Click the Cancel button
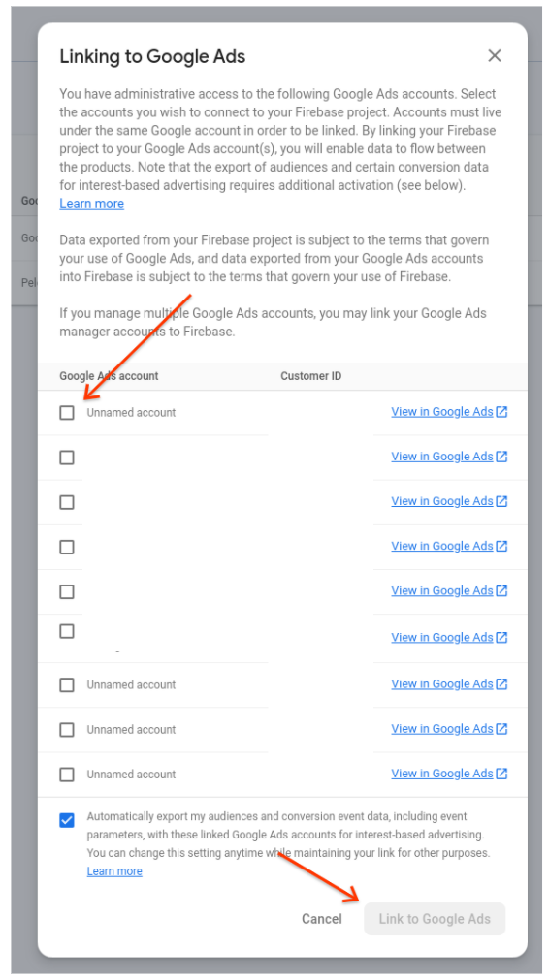 322,919
